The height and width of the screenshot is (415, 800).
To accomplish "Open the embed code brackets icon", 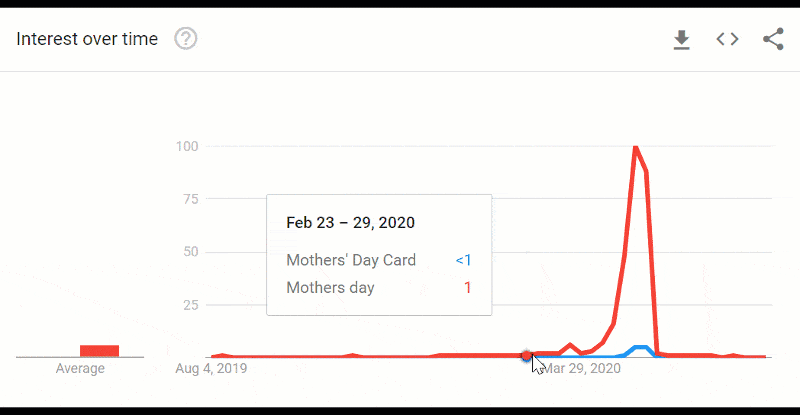I will coord(727,39).
